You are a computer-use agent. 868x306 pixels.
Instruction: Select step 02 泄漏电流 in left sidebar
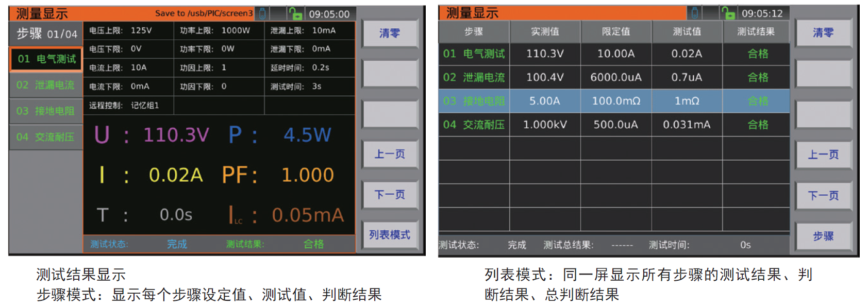[45, 85]
